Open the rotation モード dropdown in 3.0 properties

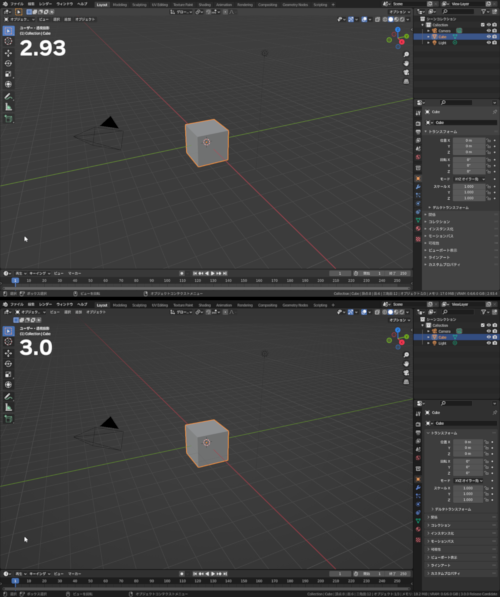pos(468,481)
